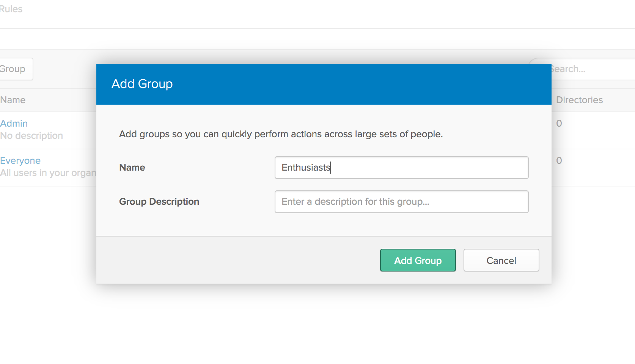Click the No description text under Admin
Image resolution: width=635 pixels, height=364 pixels.
pos(32,136)
